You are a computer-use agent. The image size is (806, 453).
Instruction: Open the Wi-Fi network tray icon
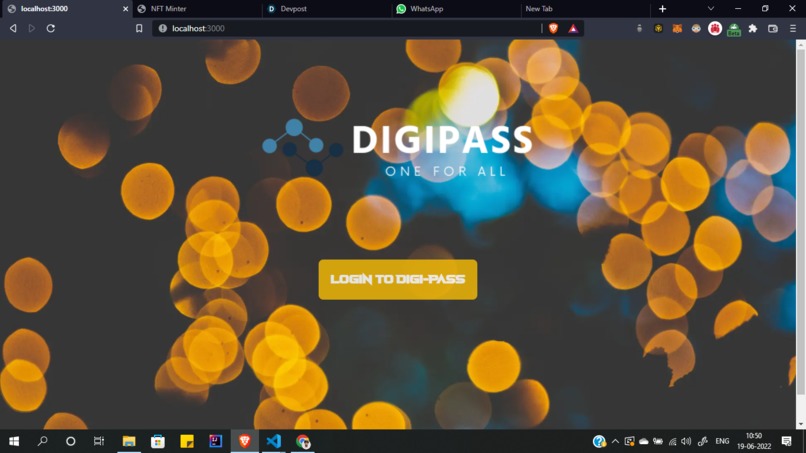click(x=672, y=441)
